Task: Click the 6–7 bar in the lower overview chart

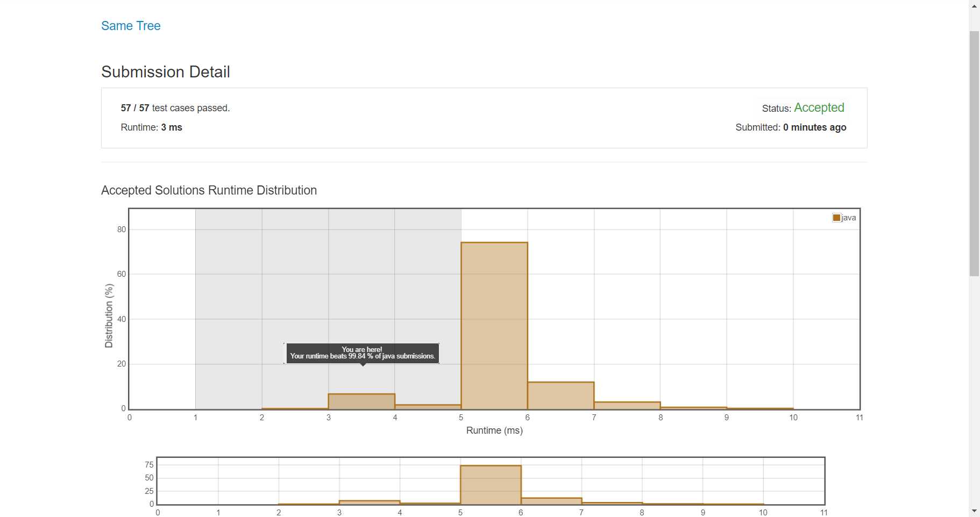Action: click(x=551, y=501)
